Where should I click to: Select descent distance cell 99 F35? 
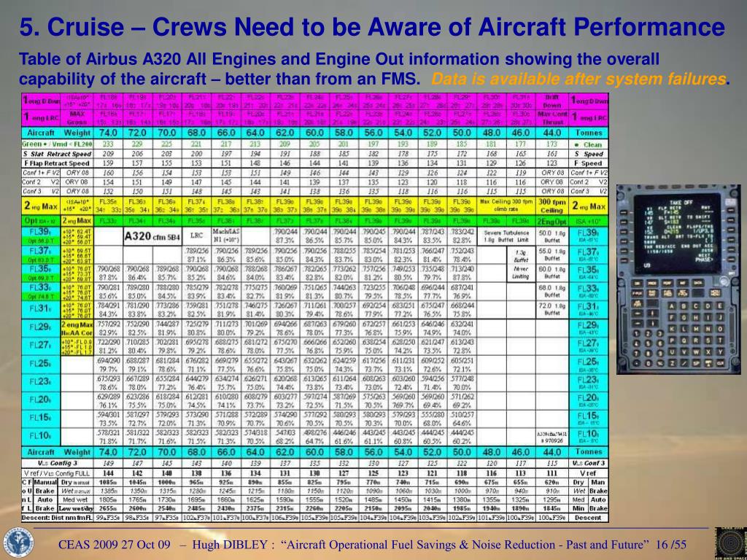click(x=108, y=518)
